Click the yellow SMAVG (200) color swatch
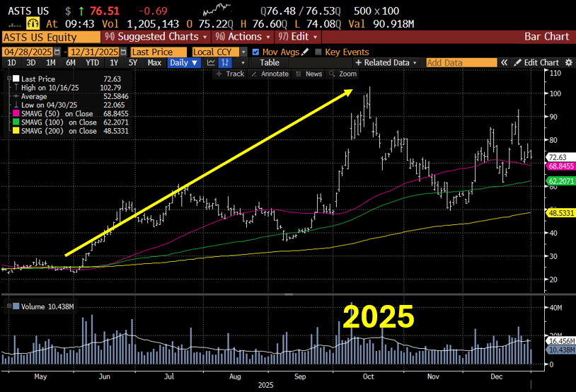This screenshot has width=576, height=392. click(16, 131)
